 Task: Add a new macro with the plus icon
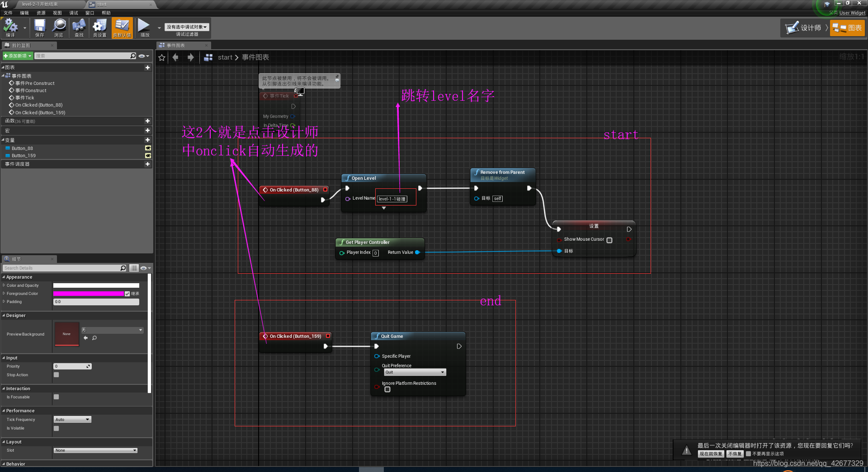coord(147,131)
